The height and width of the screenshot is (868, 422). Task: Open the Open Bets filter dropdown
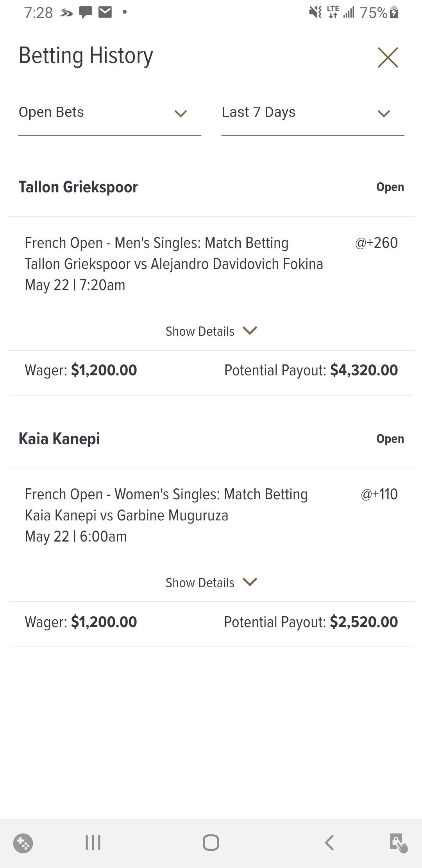click(x=109, y=113)
